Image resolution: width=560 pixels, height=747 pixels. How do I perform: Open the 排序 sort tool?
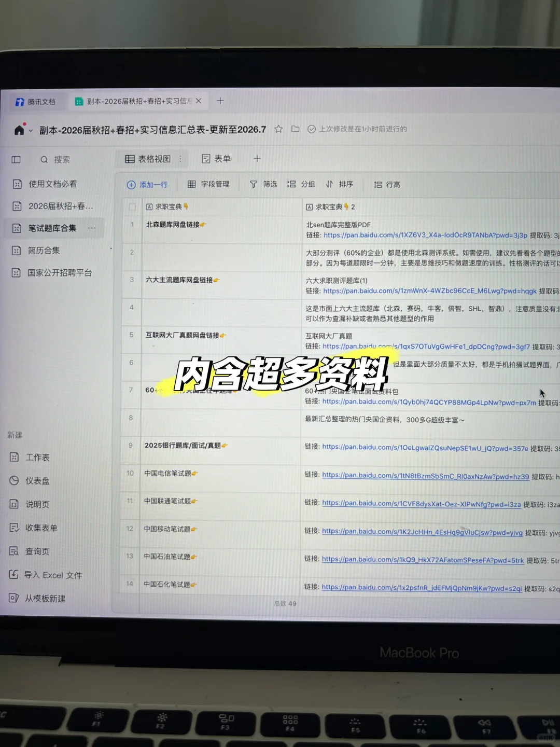click(x=339, y=184)
